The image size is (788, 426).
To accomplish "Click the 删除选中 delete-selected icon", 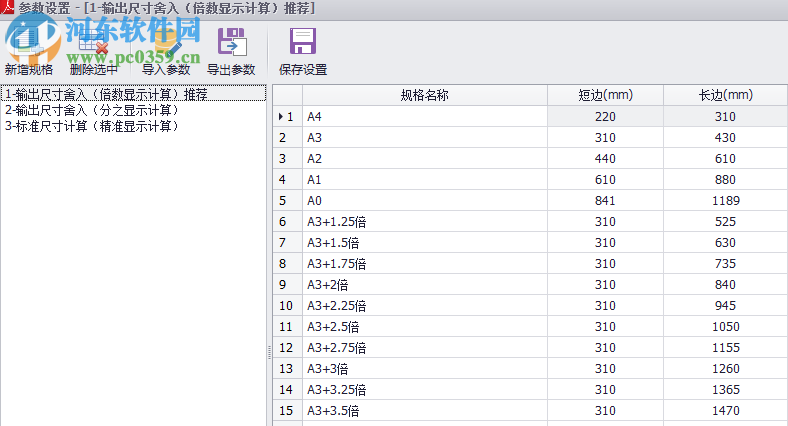I will click(93, 43).
